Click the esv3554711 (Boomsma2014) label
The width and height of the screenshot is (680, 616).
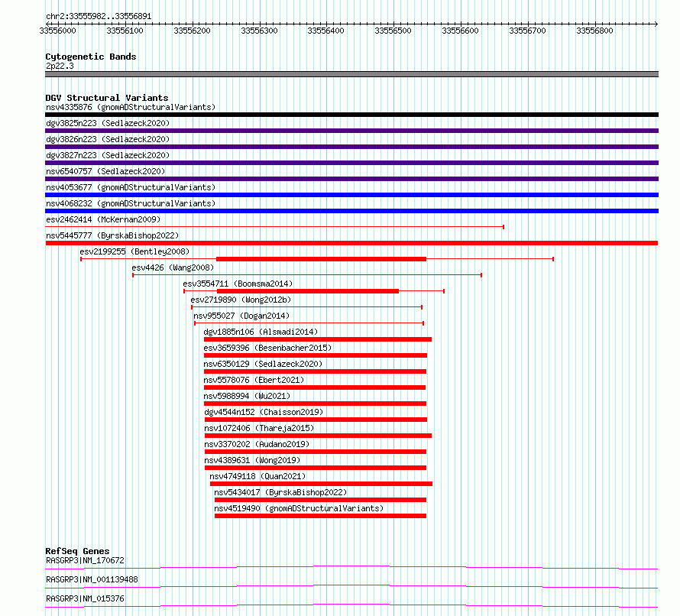238,284
